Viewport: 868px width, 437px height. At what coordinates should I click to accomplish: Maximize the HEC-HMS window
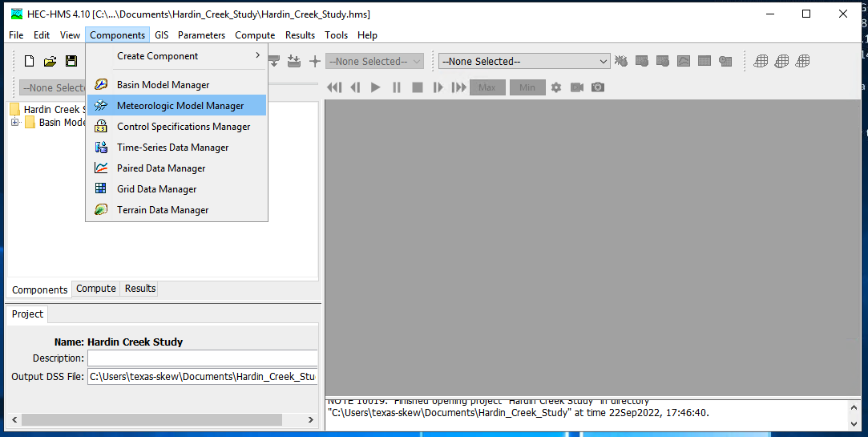point(806,14)
